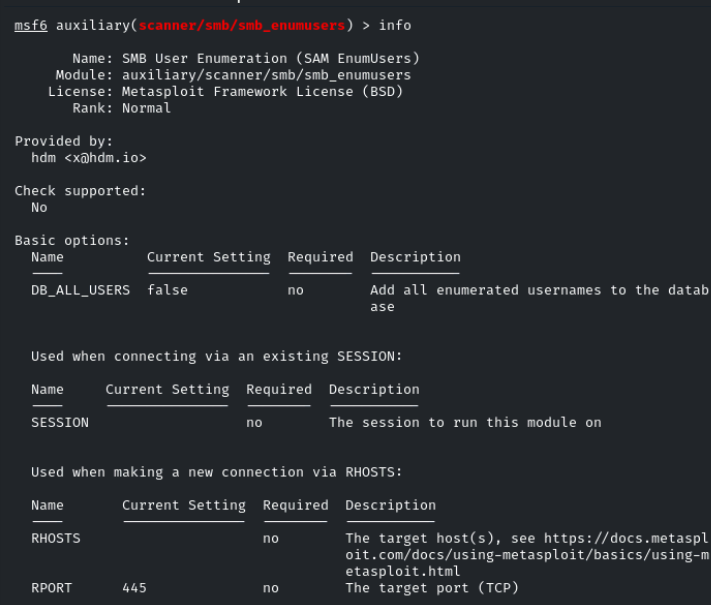
Task: Click the Used when connecting via existing SESSION heading
Action: 216,356
